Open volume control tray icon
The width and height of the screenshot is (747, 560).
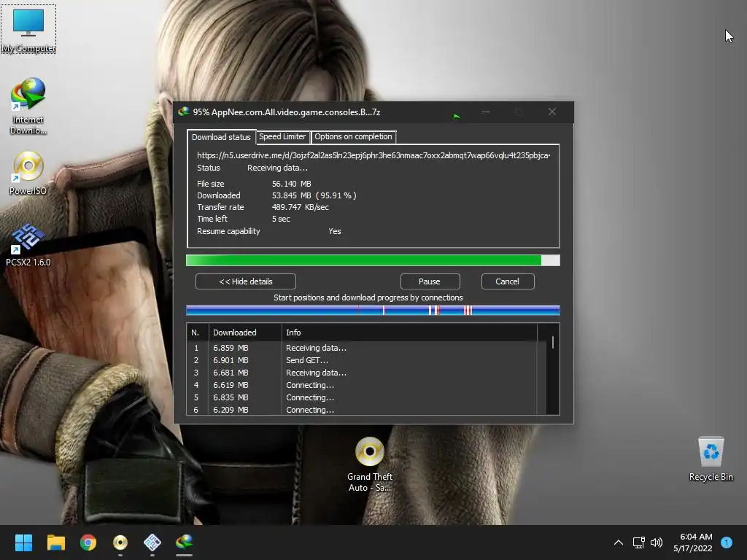coord(657,542)
